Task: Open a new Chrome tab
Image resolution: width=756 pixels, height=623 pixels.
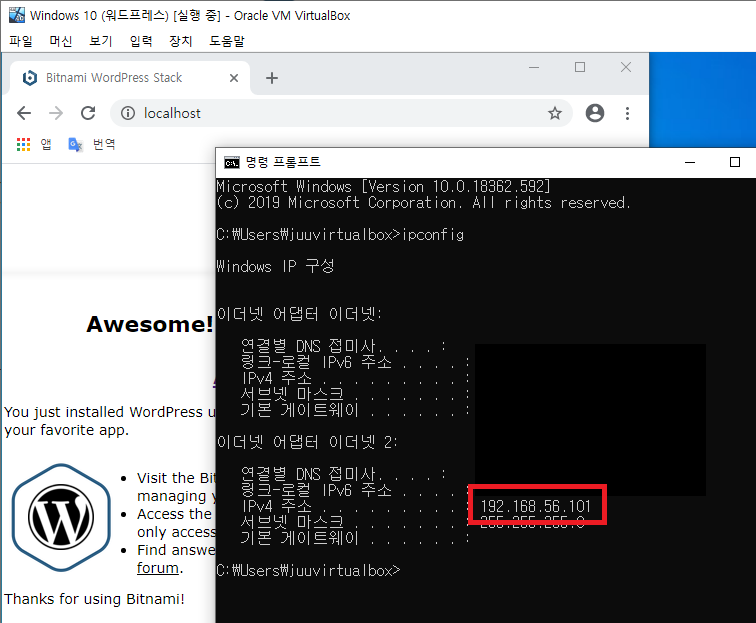Action: (272, 78)
